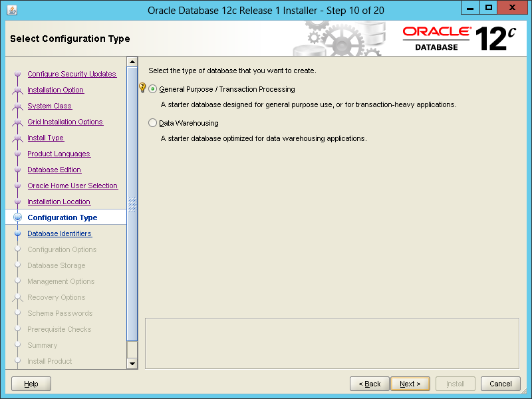The image size is (532, 399).
Task: Open the Grid Installation Options step
Action: [x=65, y=122]
